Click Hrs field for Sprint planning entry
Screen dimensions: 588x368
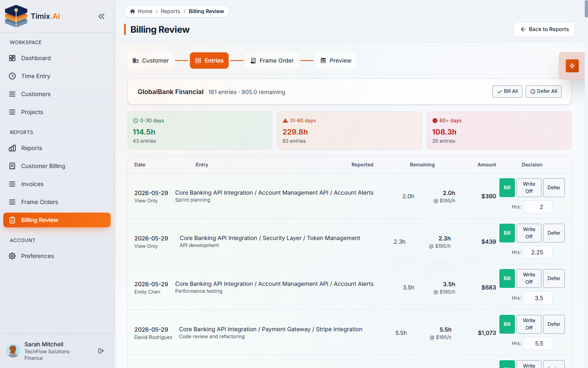click(538, 207)
